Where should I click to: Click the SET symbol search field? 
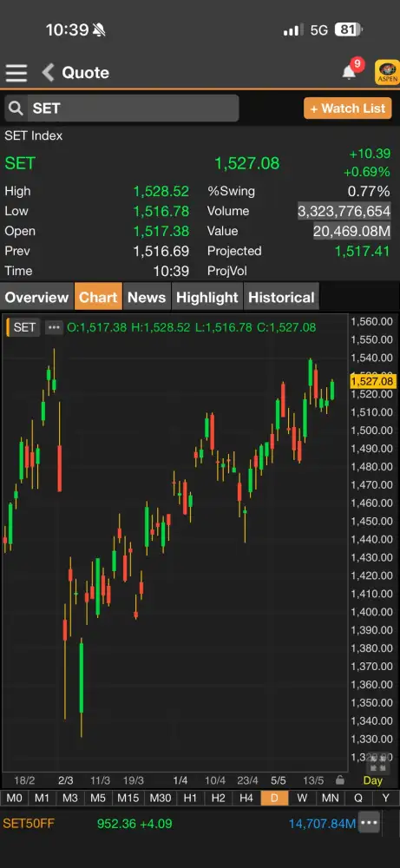click(122, 108)
